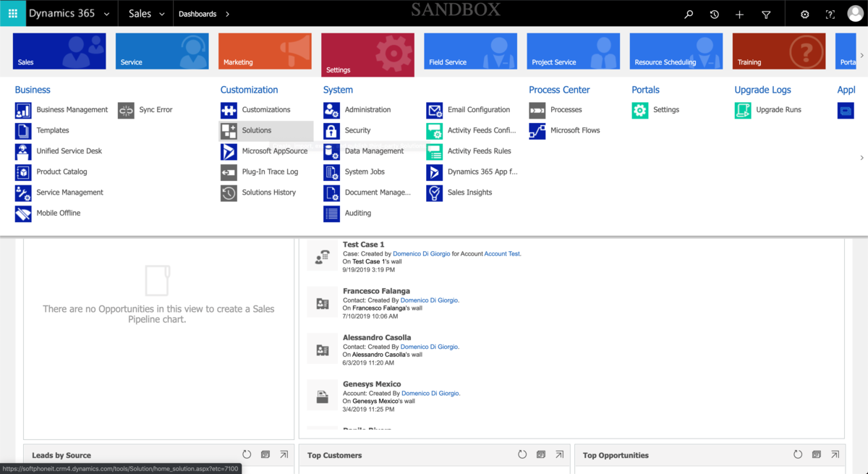Click the Sync Error icon
The height and width of the screenshot is (474, 868).
(x=127, y=110)
